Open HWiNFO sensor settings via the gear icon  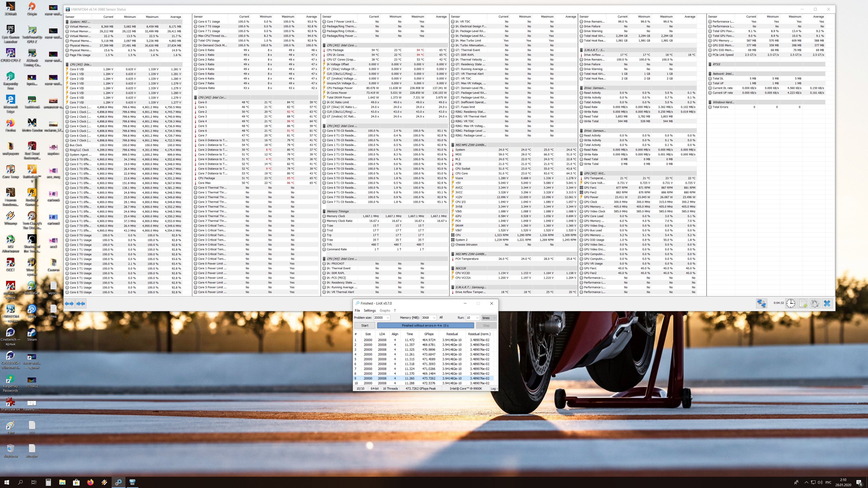tap(815, 303)
